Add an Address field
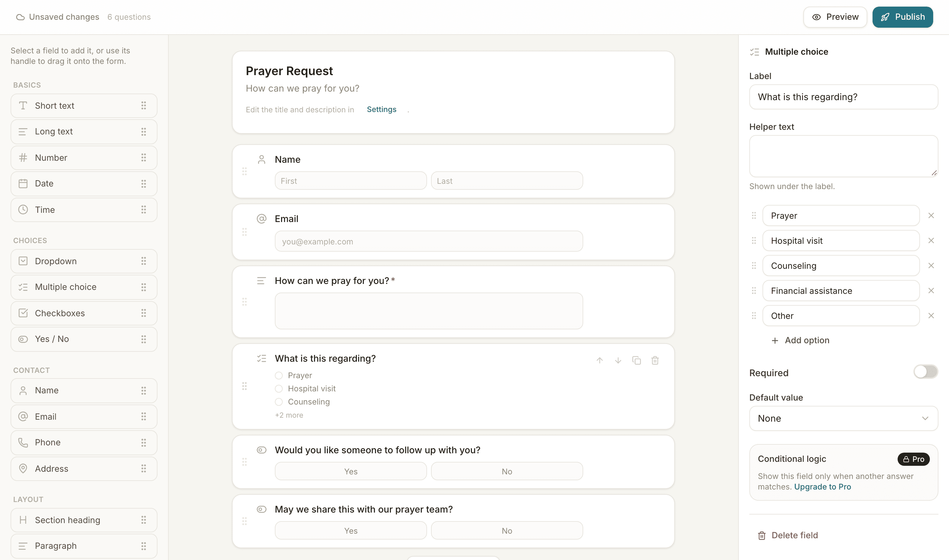 coord(84,469)
